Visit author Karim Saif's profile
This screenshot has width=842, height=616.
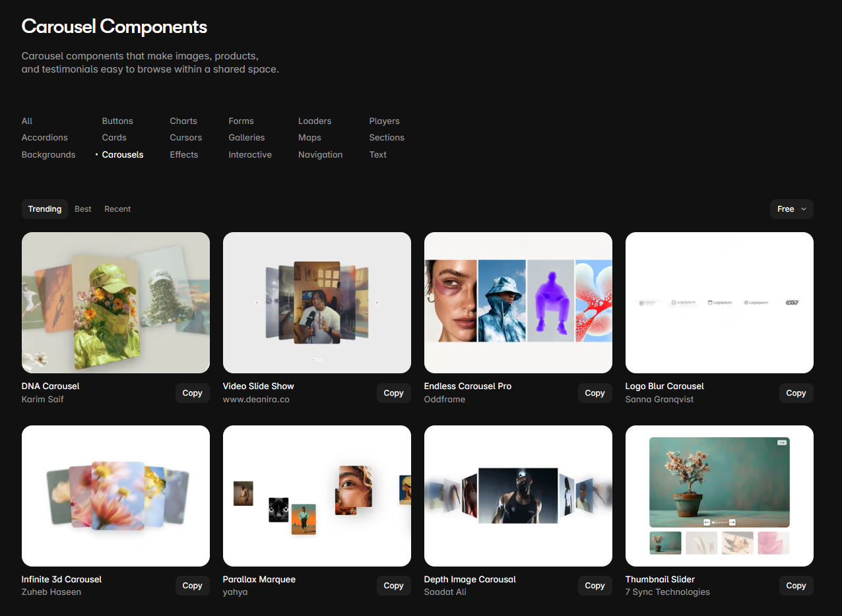click(x=43, y=400)
